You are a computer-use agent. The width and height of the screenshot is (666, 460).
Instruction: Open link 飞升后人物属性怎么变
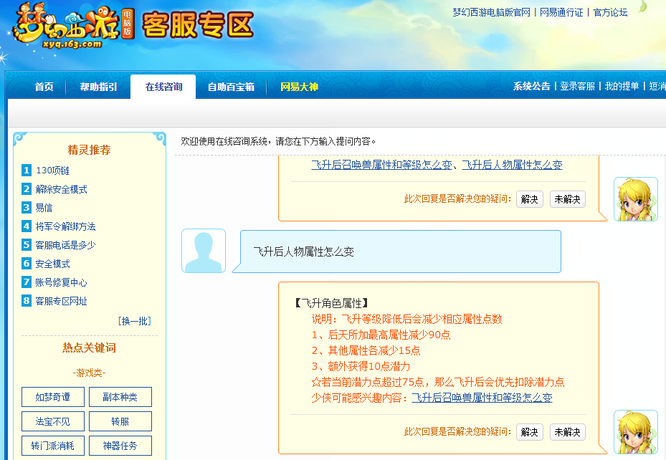click(512, 165)
